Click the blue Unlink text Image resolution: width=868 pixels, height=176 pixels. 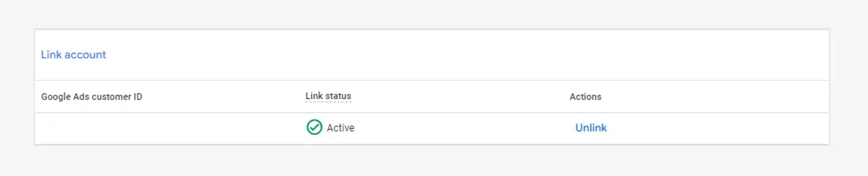[591, 128]
